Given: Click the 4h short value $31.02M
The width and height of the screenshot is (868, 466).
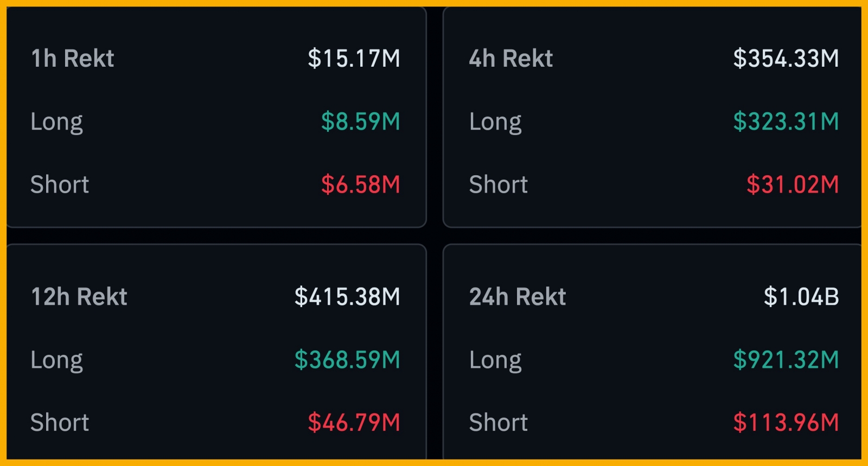Looking at the screenshot, I should point(792,184).
